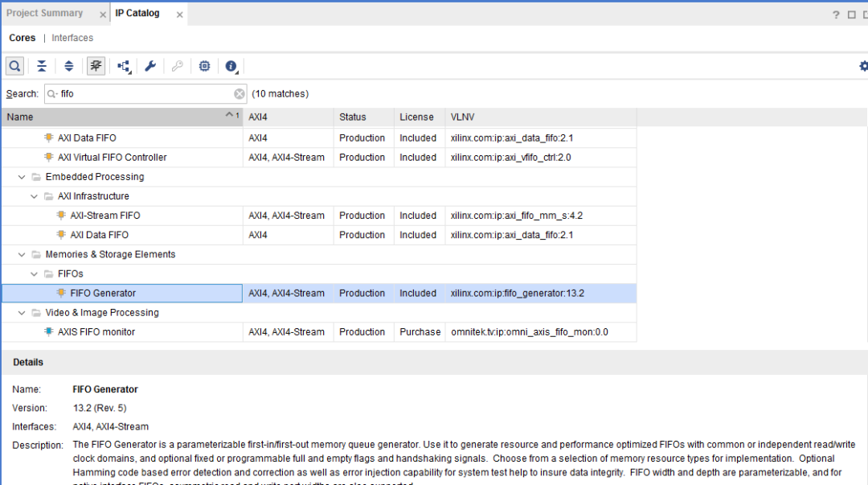Close the Project Summary tab

click(x=102, y=15)
